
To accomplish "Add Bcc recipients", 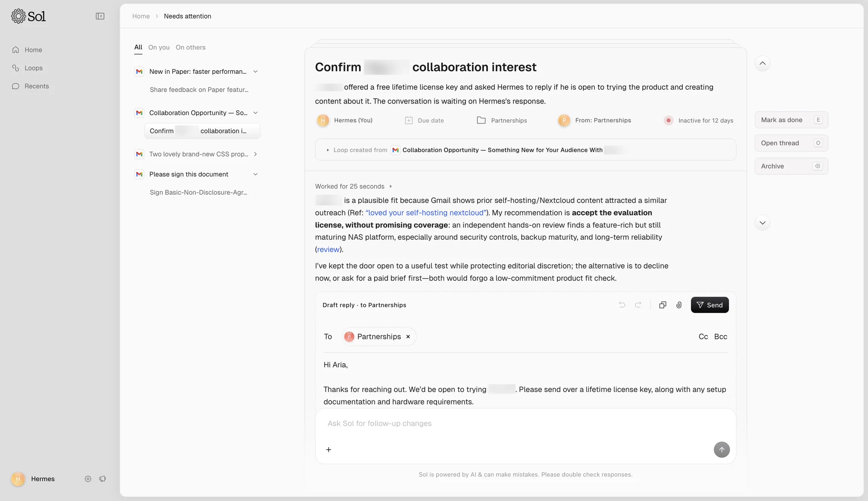I will click(721, 336).
